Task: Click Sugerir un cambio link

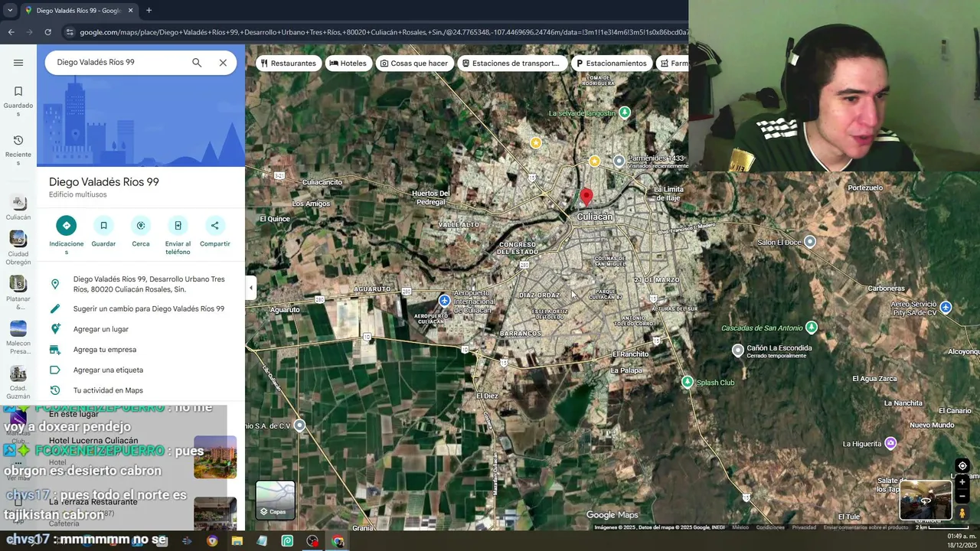Action: point(141,308)
